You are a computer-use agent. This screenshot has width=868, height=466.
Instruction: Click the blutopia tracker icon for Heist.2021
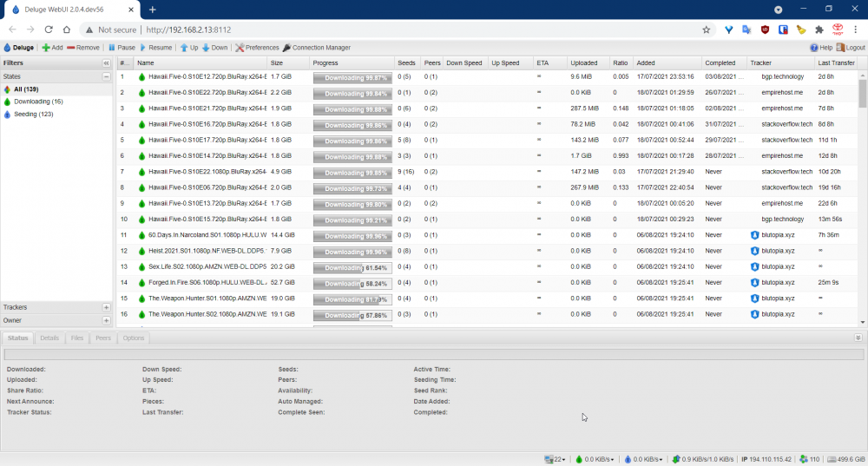point(754,252)
